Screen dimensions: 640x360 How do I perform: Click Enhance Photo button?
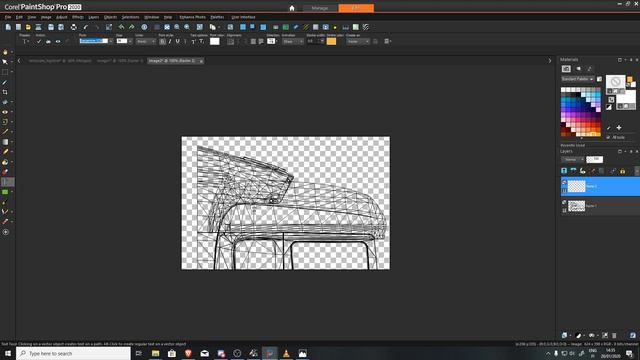click(x=193, y=17)
